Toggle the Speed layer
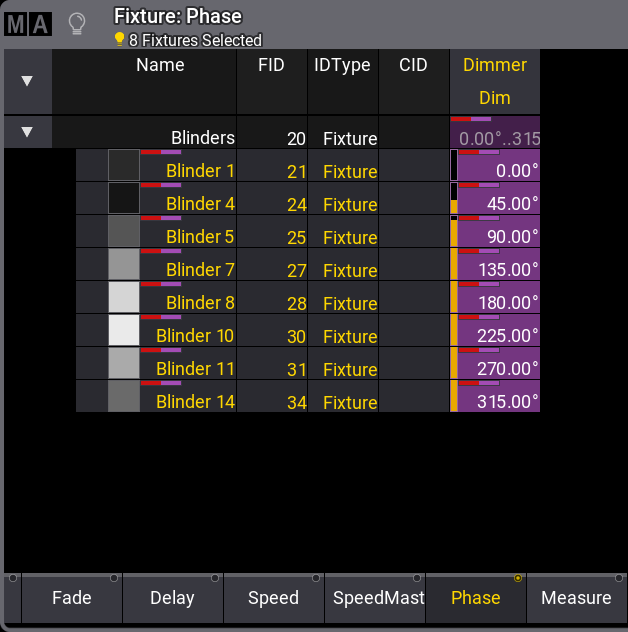628x632 pixels. click(x=273, y=598)
